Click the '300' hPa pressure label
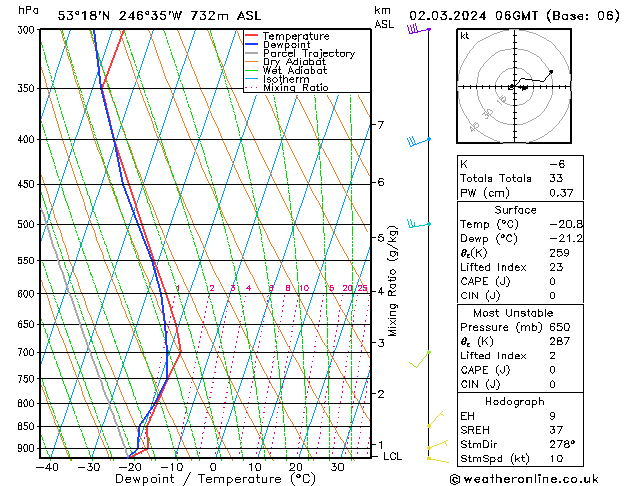Screen dimensions: 629x486 [x=28, y=30]
